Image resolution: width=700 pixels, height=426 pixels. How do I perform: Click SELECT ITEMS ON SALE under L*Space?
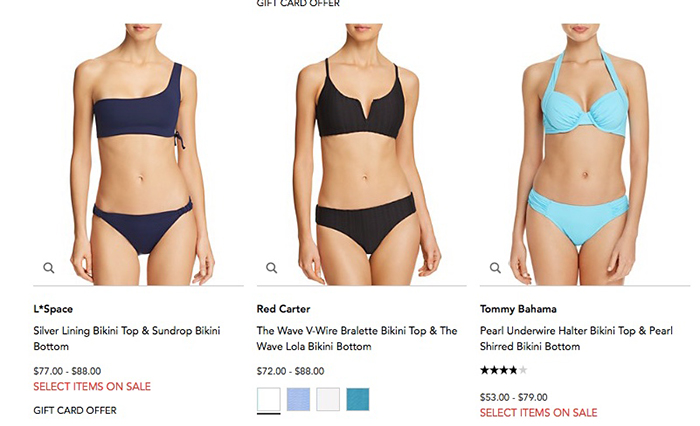(x=92, y=387)
